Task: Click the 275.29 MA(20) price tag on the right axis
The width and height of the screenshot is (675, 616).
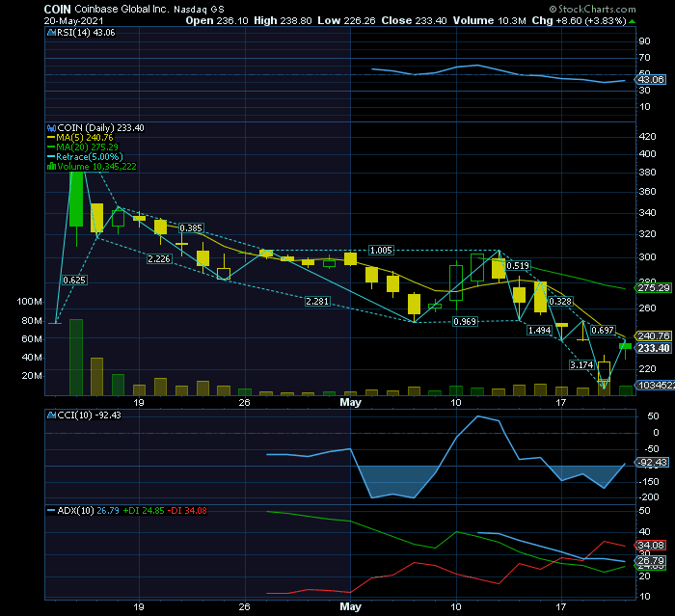Action: [654, 288]
